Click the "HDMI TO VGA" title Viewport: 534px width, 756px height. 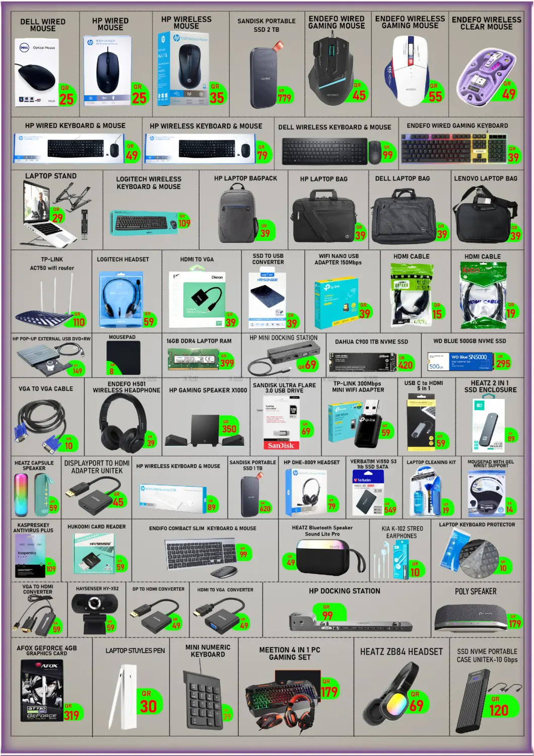(197, 259)
